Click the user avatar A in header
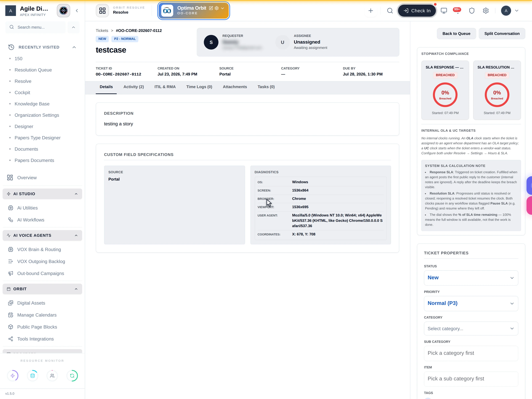The width and height of the screenshot is (532, 399). [x=506, y=11]
